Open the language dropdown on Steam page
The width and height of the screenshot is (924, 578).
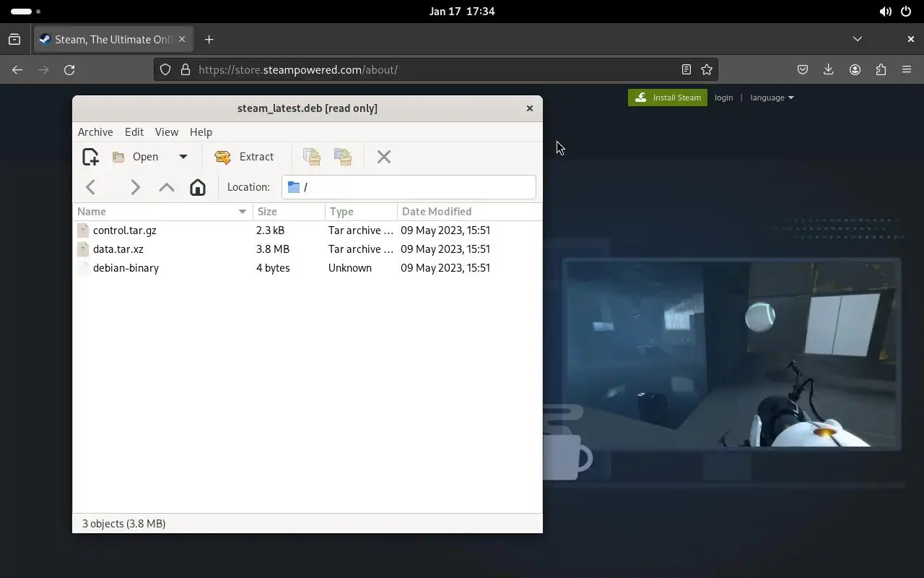tap(772, 98)
